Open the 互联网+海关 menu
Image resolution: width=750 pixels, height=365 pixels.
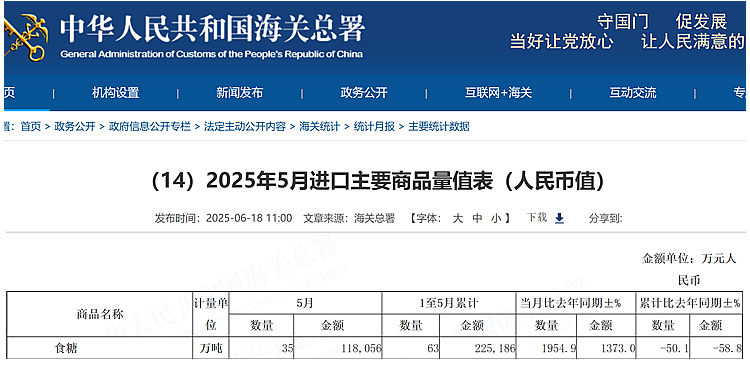click(x=498, y=93)
